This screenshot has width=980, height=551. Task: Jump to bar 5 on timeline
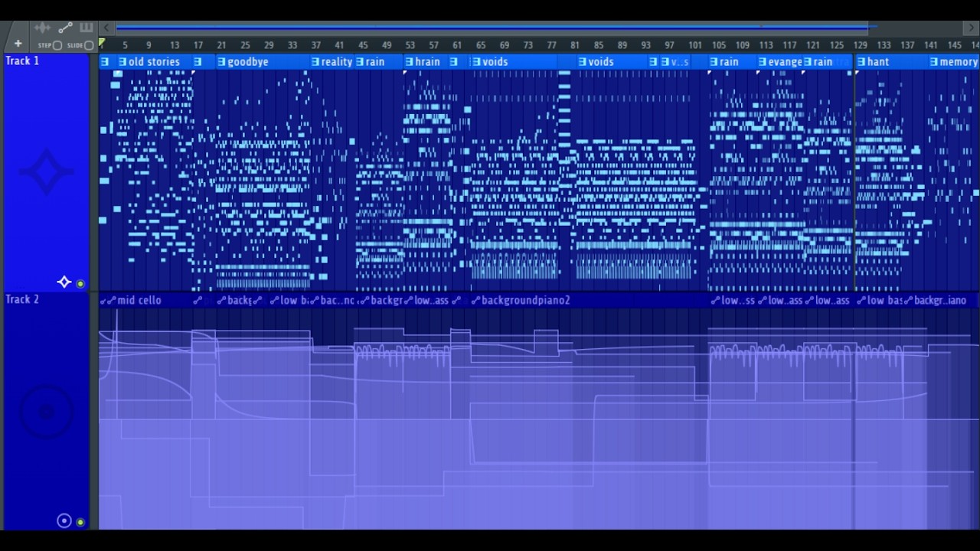point(125,45)
